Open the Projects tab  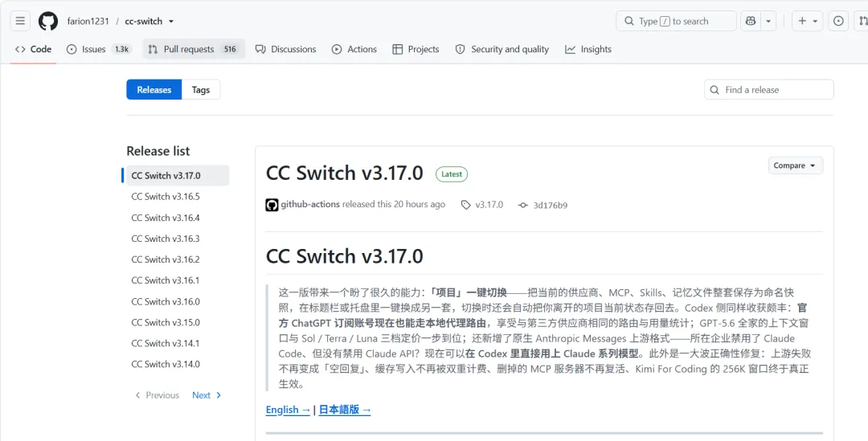click(x=416, y=49)
